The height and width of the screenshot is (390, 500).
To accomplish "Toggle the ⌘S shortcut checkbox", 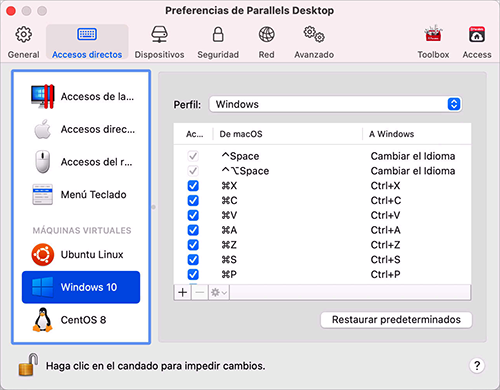I will [193, 260].
